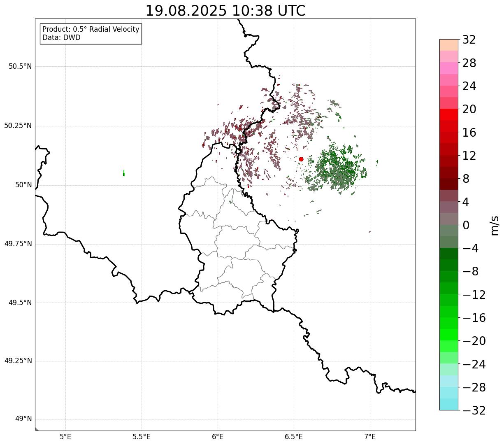
Task: Click the 49.5°N latitude label
Action: click(x=20, y=303)
